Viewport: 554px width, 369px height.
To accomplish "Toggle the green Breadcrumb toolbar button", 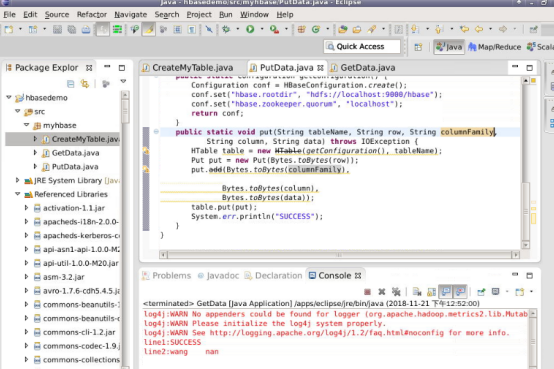I will point(117,29).
